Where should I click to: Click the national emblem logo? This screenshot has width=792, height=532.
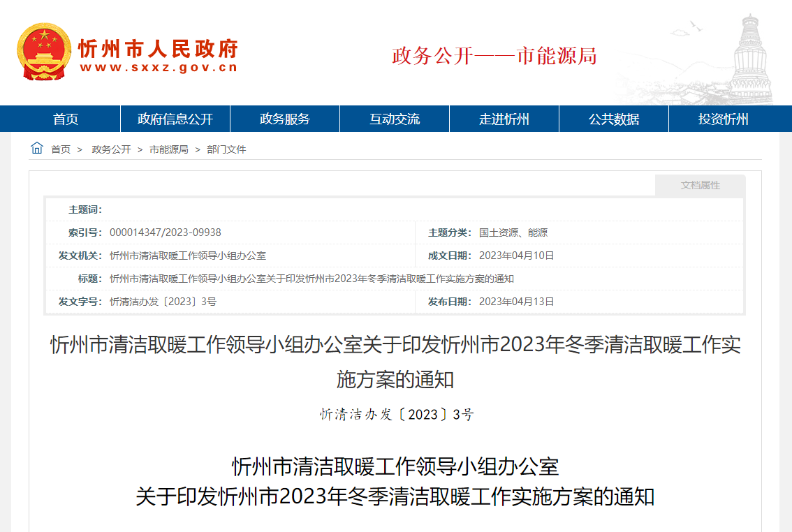[44, 52]
